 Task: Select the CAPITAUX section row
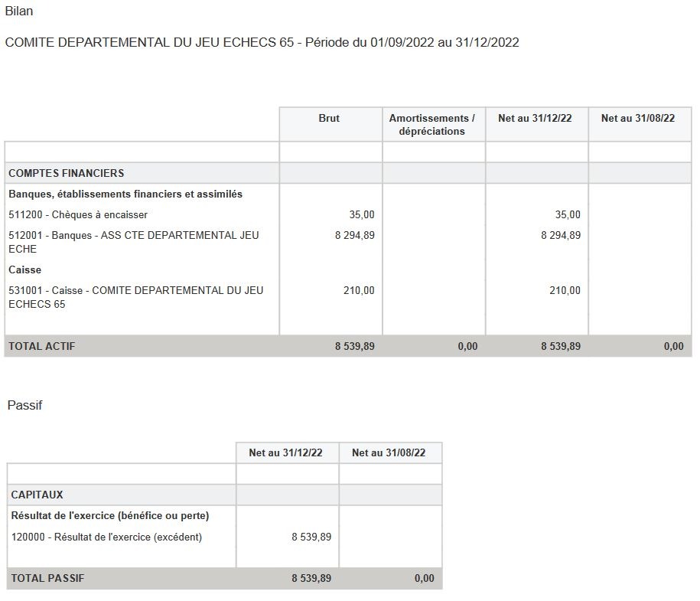point(37,495)
